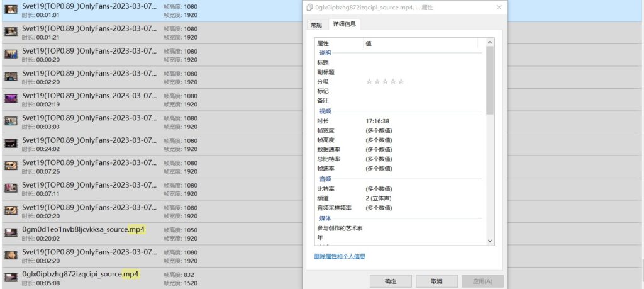Screen dimensions: 644x289
Task: Set rating to three stars
Action: 385,82
